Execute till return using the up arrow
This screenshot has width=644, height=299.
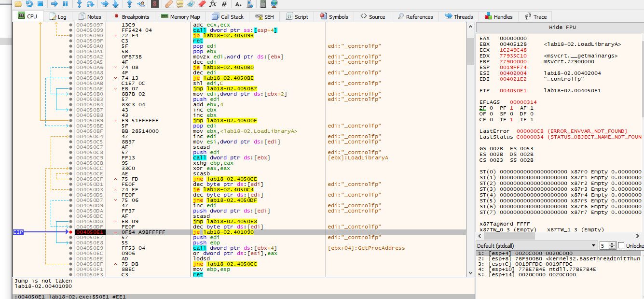[x=129, y=4]
